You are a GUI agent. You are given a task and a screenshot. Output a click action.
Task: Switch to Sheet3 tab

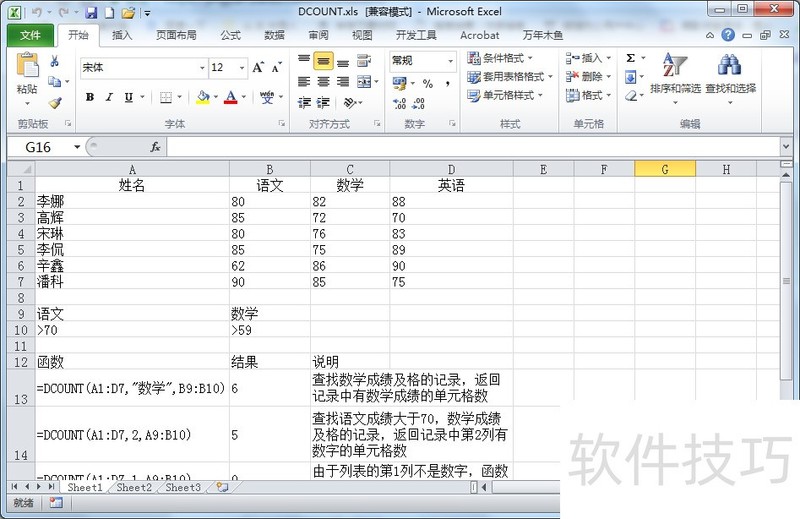coord(183,487)
